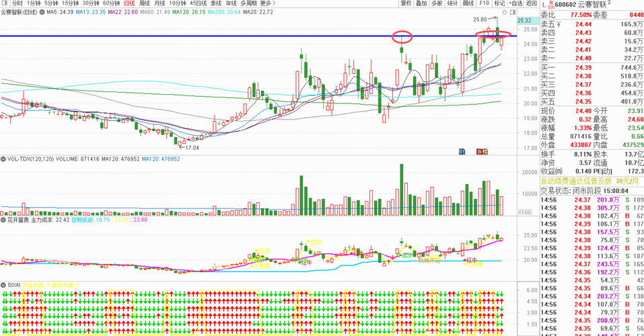644x336 pixels.
Task: Click the 统计 statistics button
Action: tap(453, 3)
